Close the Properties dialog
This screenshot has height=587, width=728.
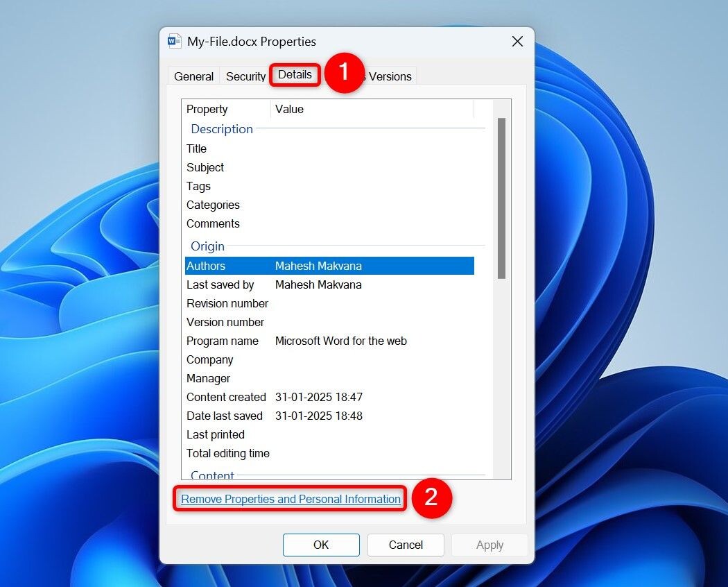(518, 42)
